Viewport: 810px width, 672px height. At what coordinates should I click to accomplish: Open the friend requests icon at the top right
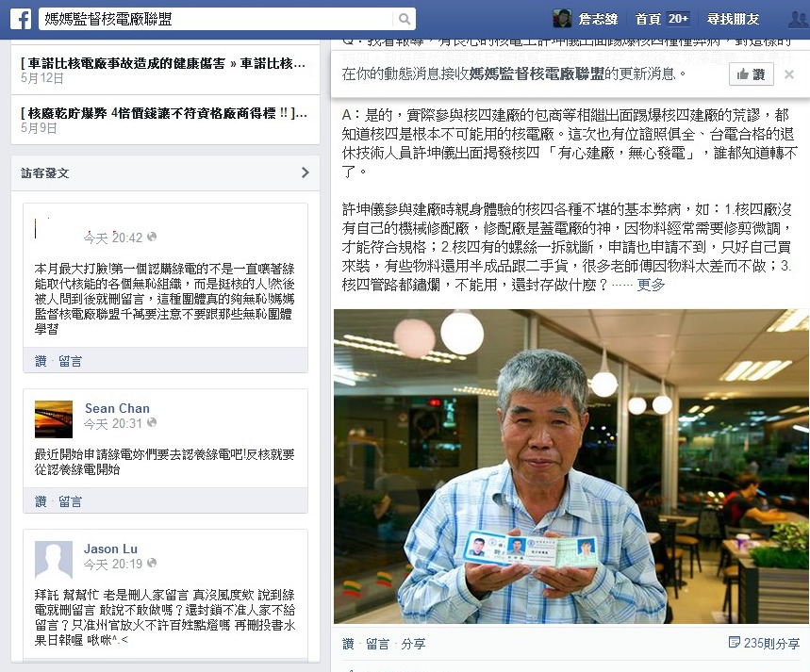coord(799,19)
